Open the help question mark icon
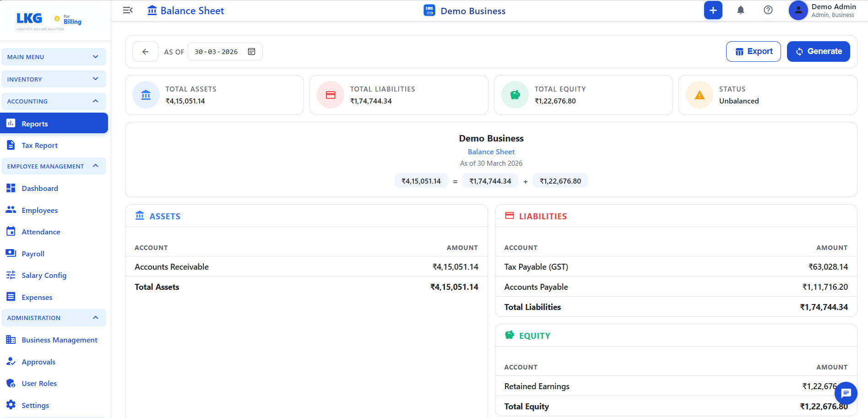Viewport: 868px width, 418px height. [x=768, y=10]
